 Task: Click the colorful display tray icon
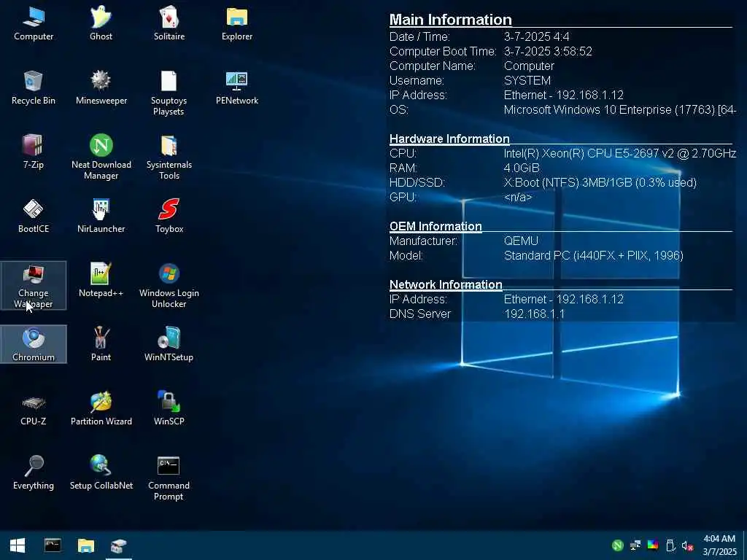(653, 545)
